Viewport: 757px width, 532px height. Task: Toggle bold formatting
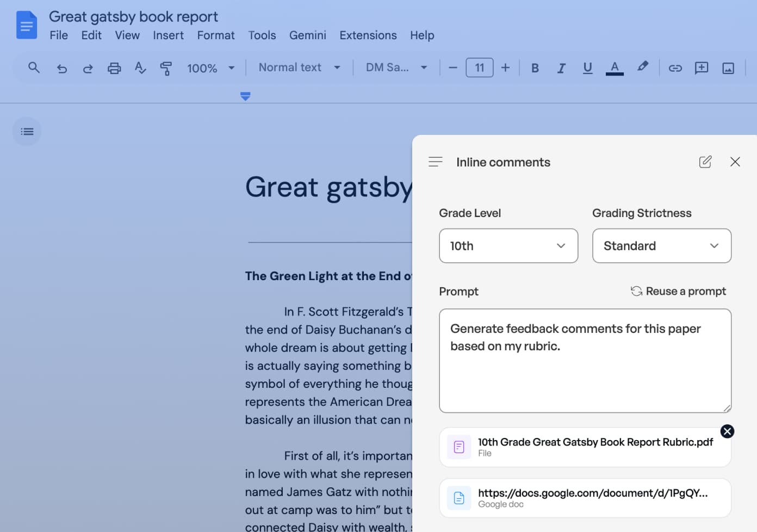click(x=535, y=68)
